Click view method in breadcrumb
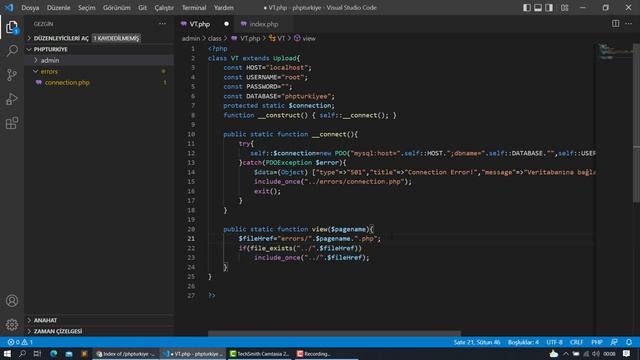640x360 pixels. click(x=309, y=38)
